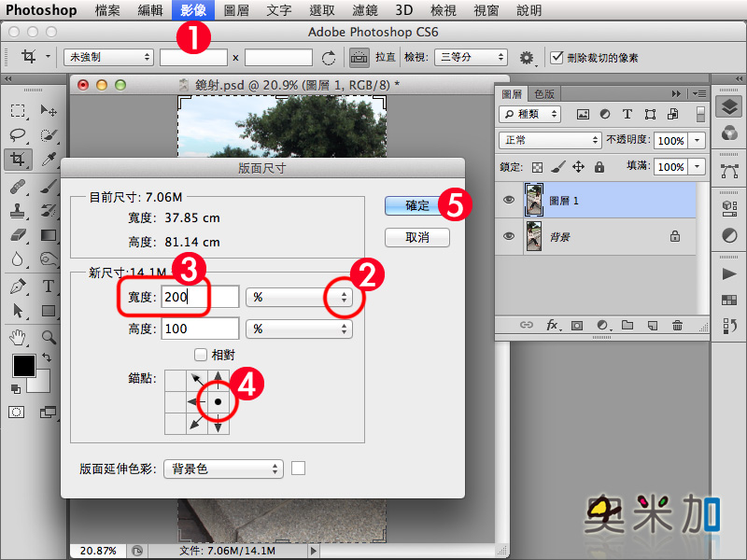Select the Healing Brush tool
This screenshot has height=560, width=747.
pyautogui.click(x=18, y=186)
